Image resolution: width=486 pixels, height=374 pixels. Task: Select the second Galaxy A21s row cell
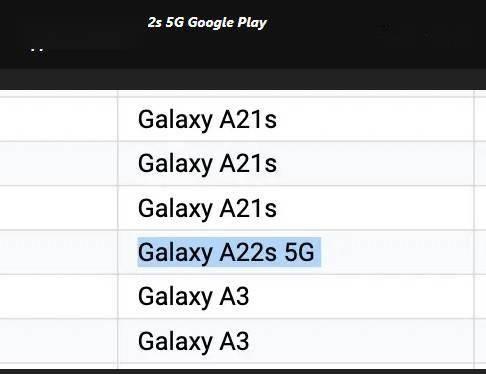click(296, 164)
